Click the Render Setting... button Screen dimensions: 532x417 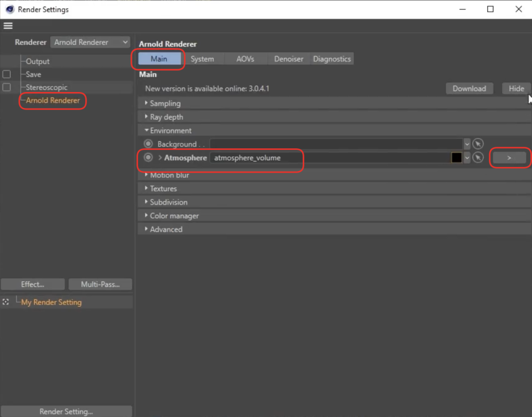(x=66, y=411)
